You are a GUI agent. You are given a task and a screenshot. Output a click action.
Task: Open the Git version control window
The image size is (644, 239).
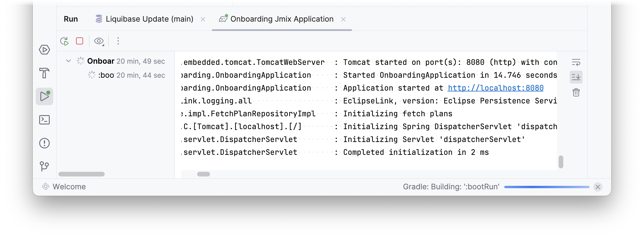[44, 167]
